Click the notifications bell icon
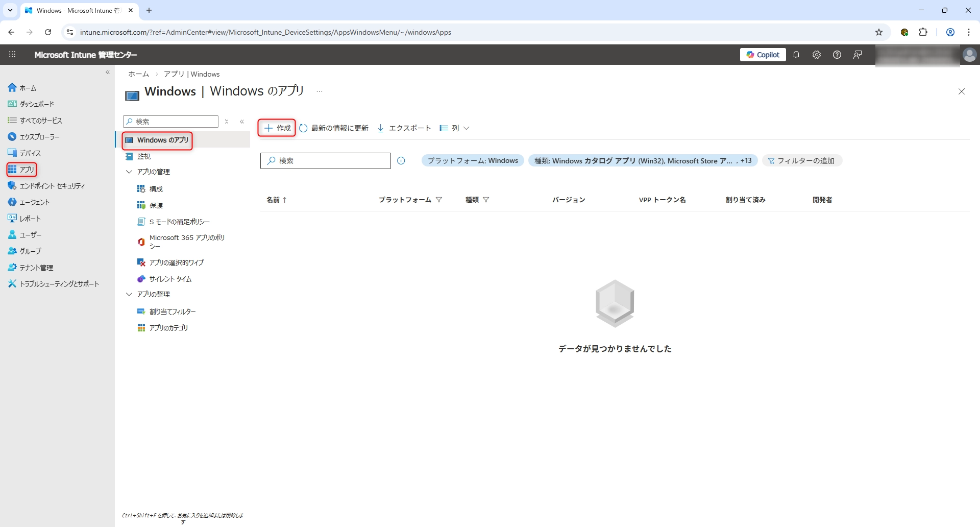 tap(796, 55)
